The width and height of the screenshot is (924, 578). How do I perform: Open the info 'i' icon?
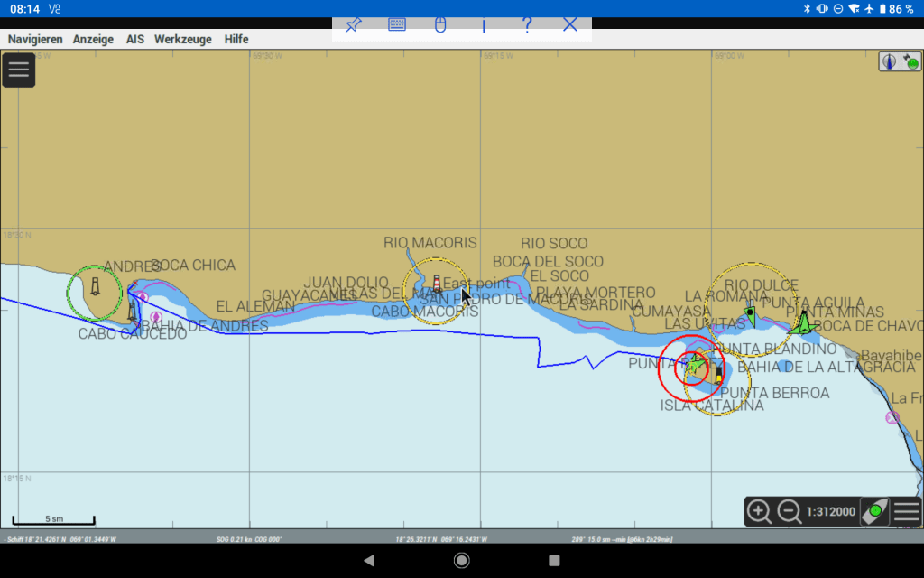pyautogui.click(x=484, y=25)
